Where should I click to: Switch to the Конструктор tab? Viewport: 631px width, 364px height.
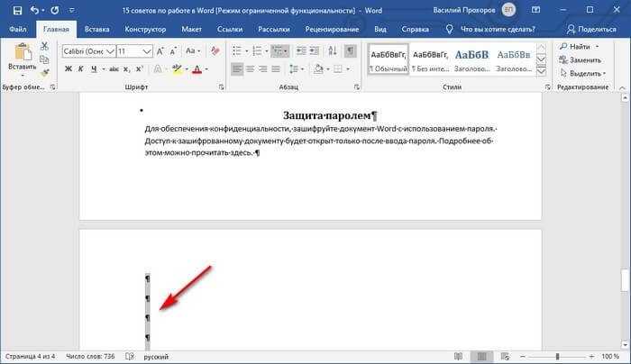145,30
